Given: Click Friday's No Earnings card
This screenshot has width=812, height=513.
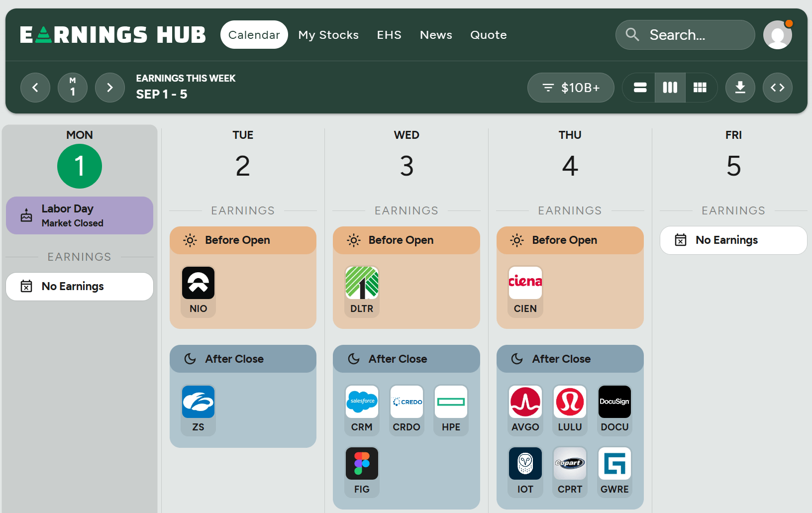Looking at the screenshot, I should click(x=733, y=240).
